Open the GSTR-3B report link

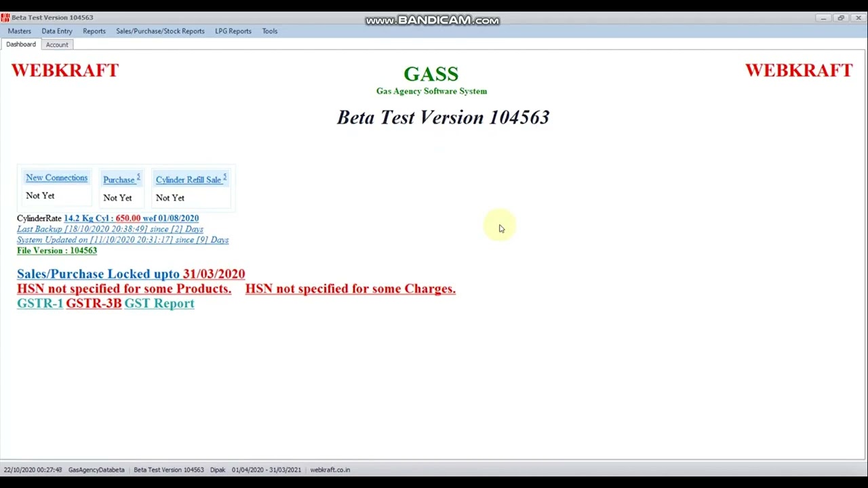pos(94,304)
